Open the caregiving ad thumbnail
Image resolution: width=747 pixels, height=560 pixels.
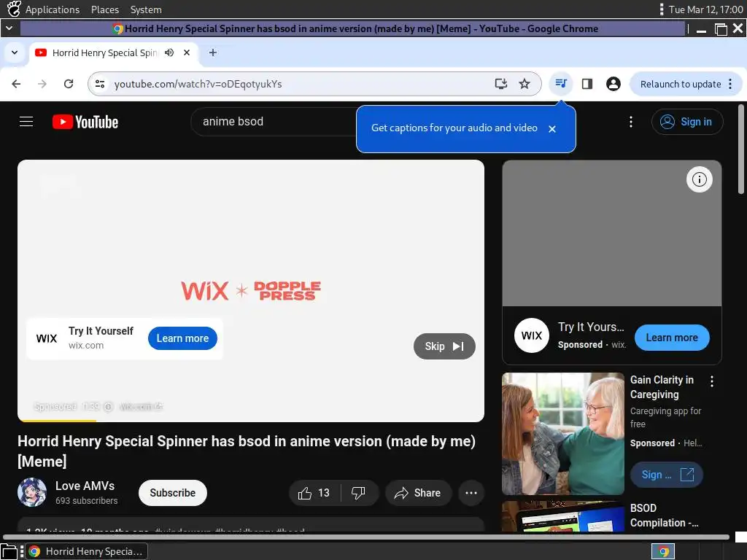point(563,434)
